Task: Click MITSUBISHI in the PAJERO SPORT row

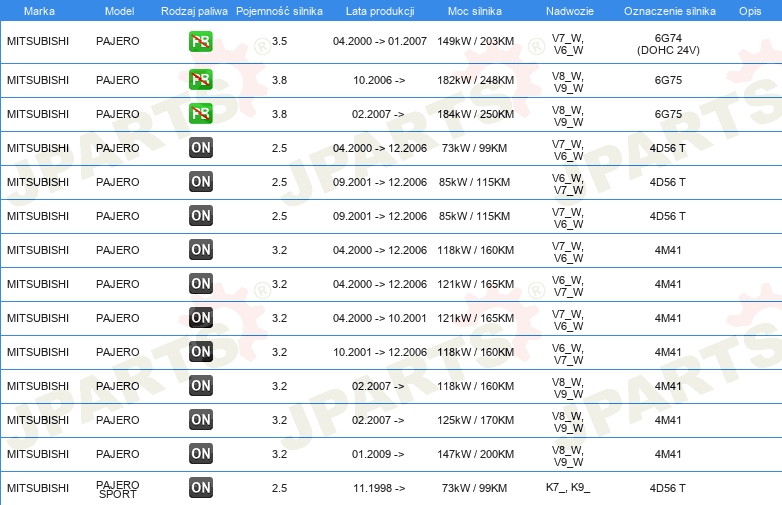Action: pyautogui.click(x=38, y=488)
